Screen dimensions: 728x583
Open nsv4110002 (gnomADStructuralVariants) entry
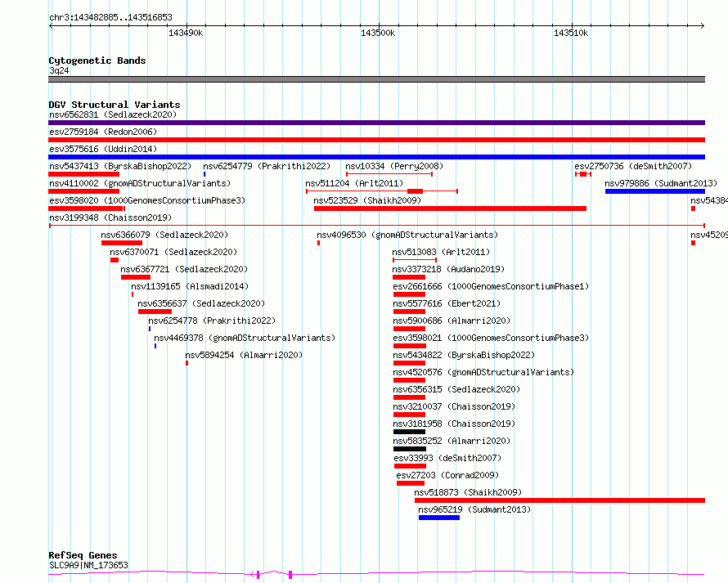click(140, 183)
